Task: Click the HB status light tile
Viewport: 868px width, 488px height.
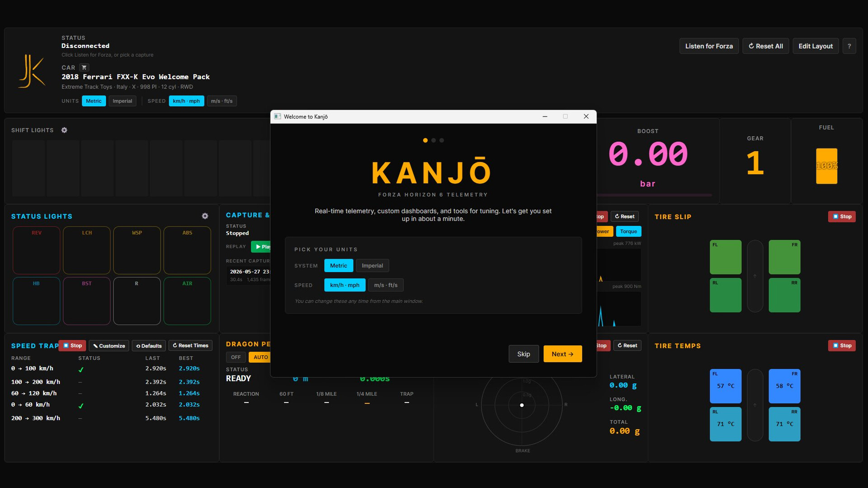Action: click(x=37, y=301)
